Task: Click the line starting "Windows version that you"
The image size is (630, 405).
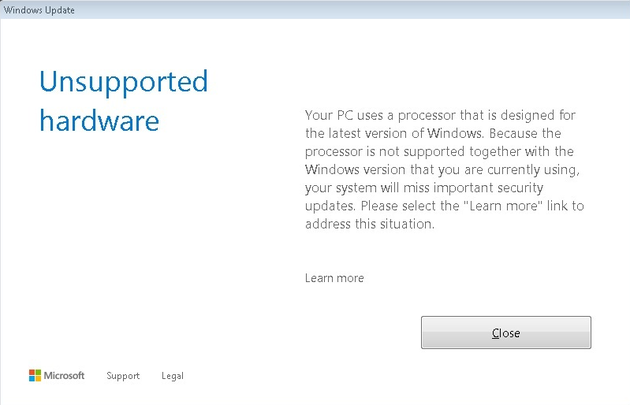Action: (x=441, y=170)
